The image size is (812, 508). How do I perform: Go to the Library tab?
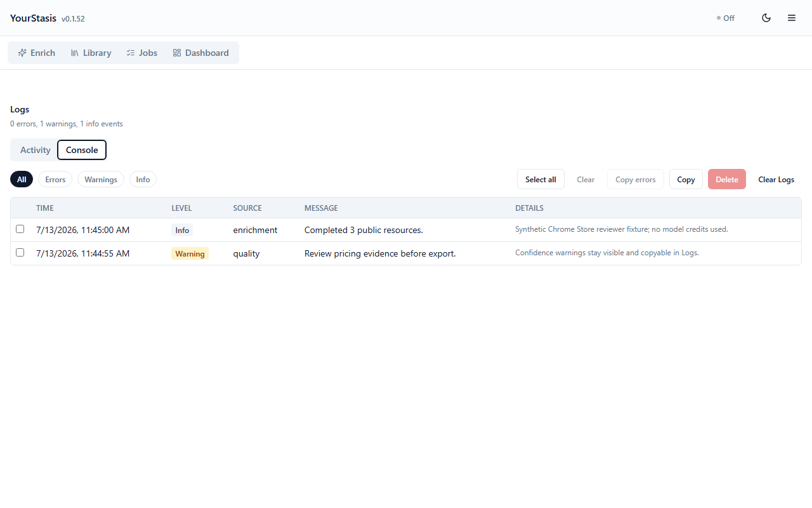[x=91, y=53]
